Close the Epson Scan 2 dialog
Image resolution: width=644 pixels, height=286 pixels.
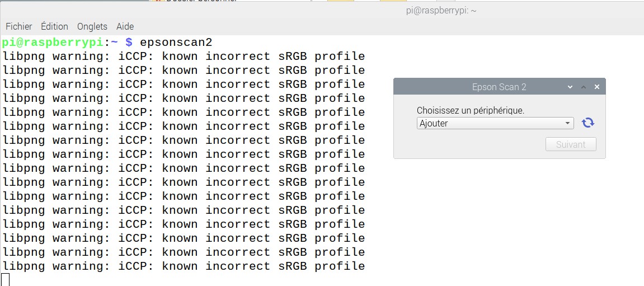tap(597, 87)
